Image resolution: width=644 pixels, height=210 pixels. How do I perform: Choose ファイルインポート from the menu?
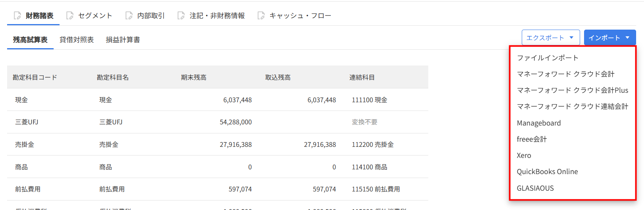[547, 58]
